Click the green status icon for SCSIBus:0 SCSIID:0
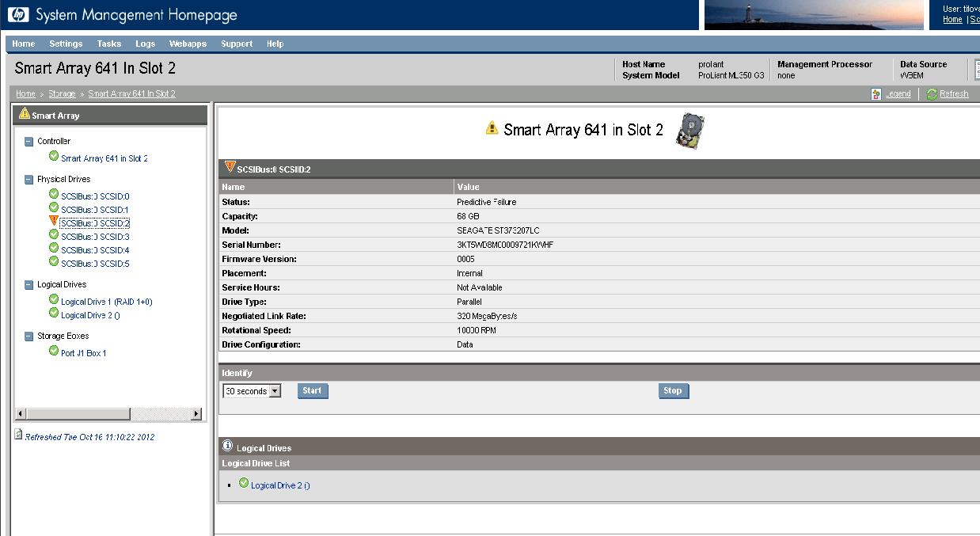Viewport: 980px width, 536px height. (54, 195)
